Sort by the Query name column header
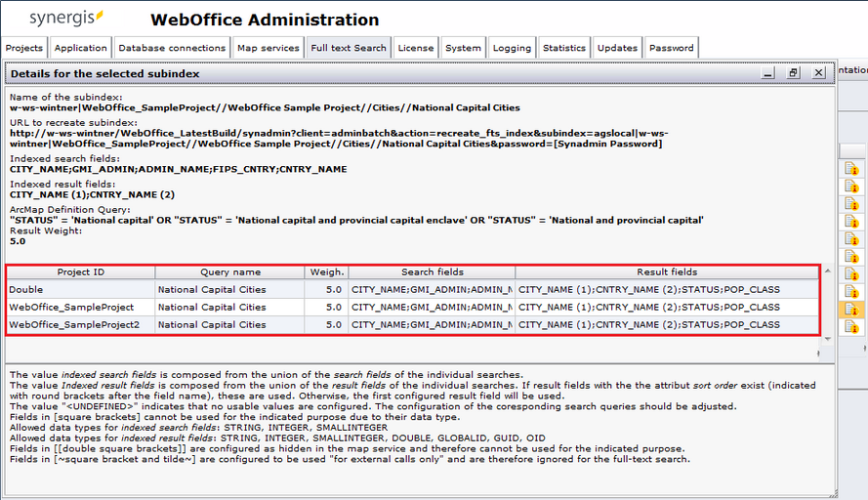The height and width of the screenshot is (500, 868). pyautogui.click(x=230, y=271)
